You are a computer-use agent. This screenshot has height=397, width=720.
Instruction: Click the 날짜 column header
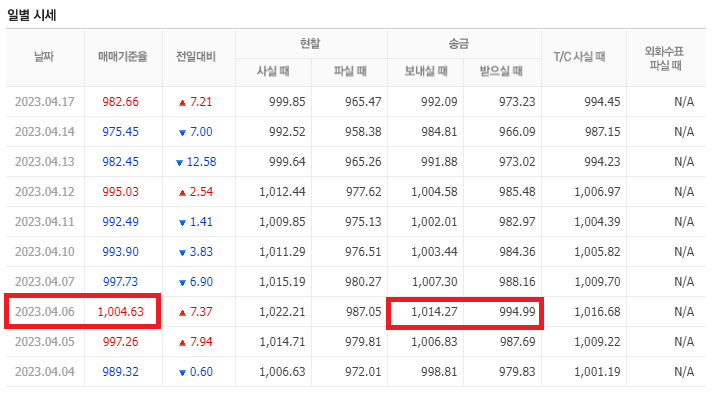tap(44, 57)
